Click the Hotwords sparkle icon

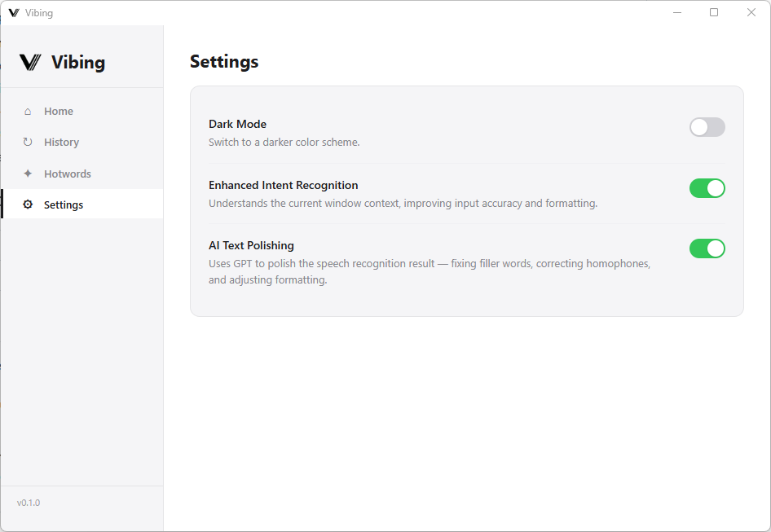28,174
